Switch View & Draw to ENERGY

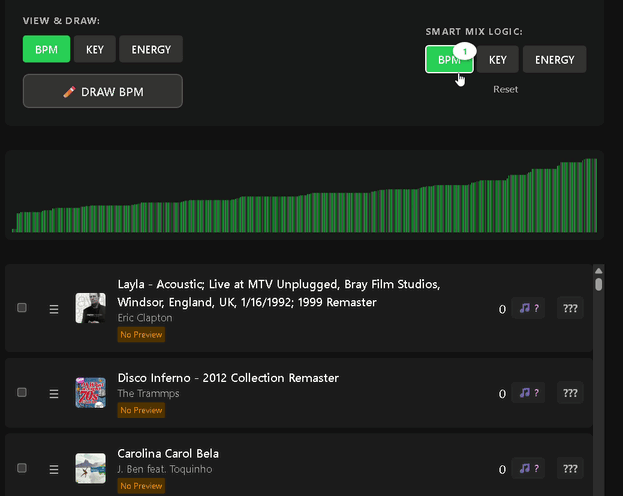coord(151,49)
